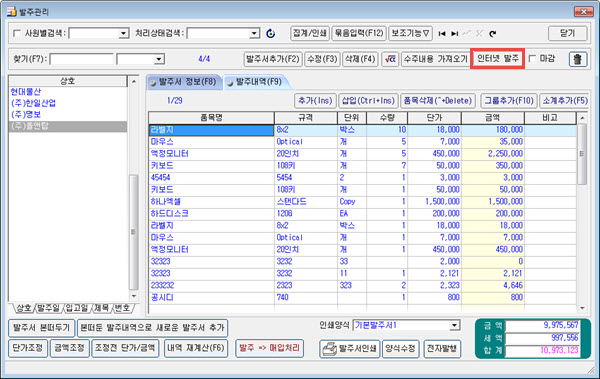This screenshot has height=379, width=600.
Task: Click the 양식수정 button
Action: (x=400, y=349)
